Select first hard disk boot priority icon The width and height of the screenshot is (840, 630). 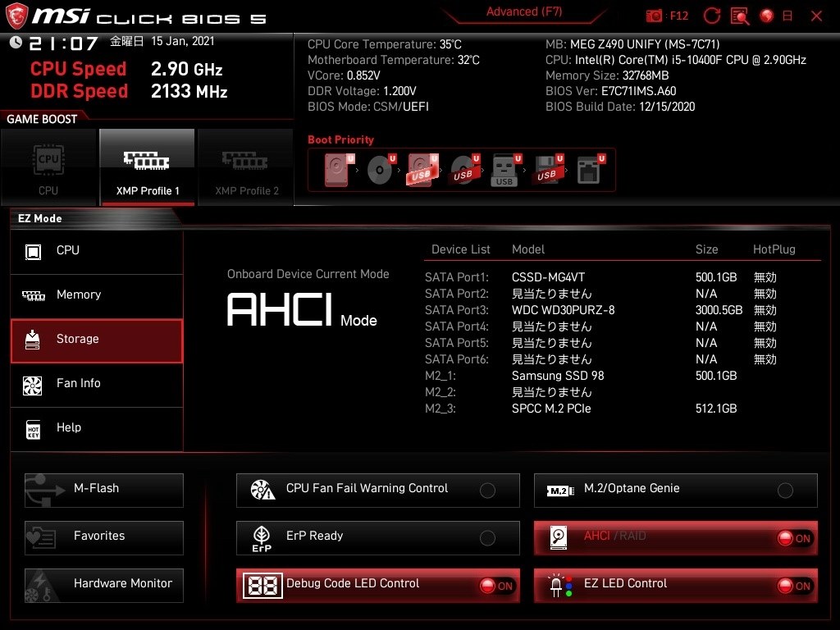click(x=339, y=171)
